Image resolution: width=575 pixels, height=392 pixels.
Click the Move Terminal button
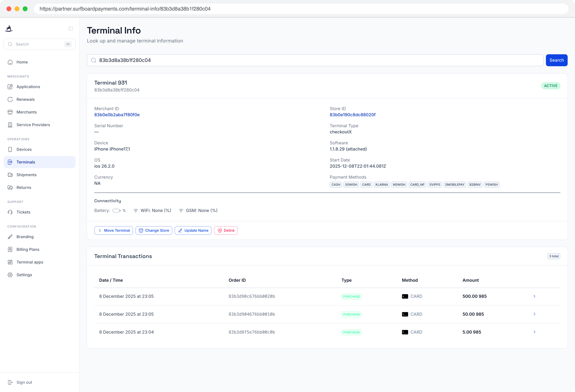click(114, 230)
